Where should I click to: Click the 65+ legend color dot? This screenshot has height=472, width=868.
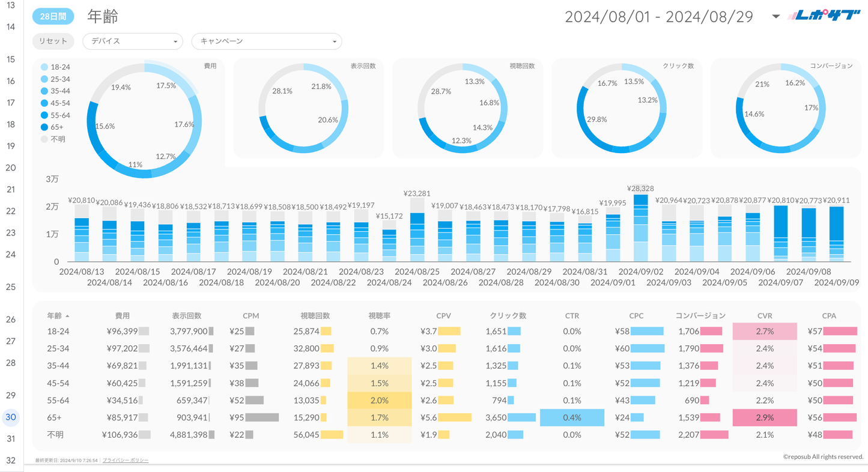pos(44,127)
